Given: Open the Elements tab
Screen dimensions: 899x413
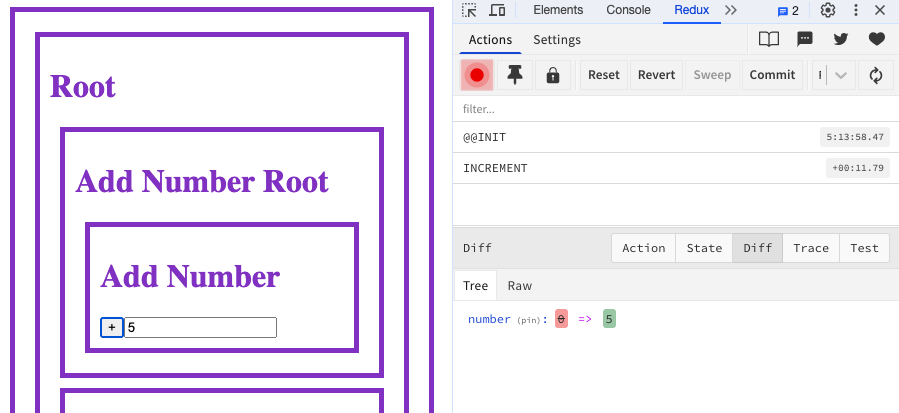Looking at the screenshot, I should [558, 10].
